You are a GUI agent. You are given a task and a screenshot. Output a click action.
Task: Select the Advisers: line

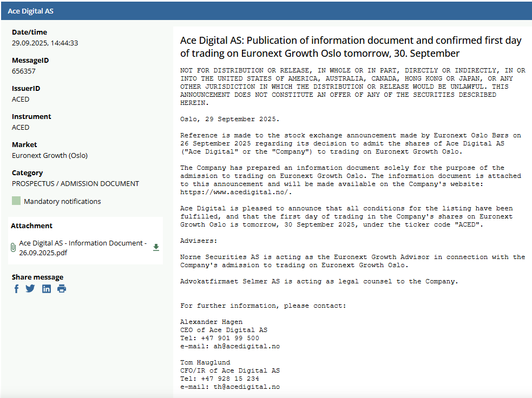(199, 241)
